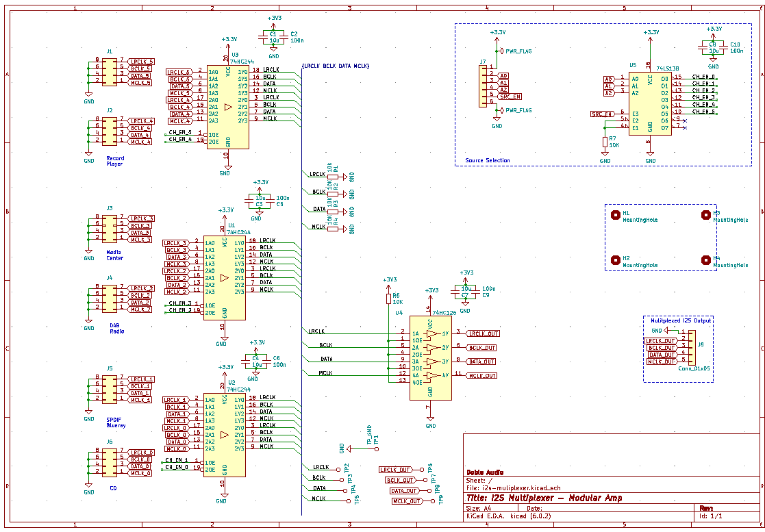This screenshot has height=532, width=765.
Task: Select the J7 six-pin connector symbol
Action: (483, 86)
